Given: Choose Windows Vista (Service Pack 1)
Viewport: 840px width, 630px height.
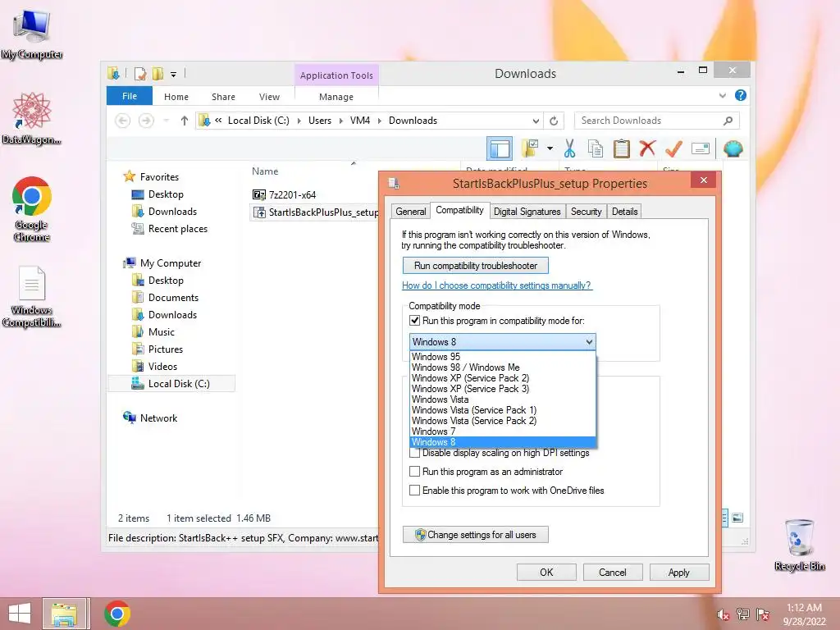Looking at the screenshot, I should pyautogui.click(x=503, y=410).
